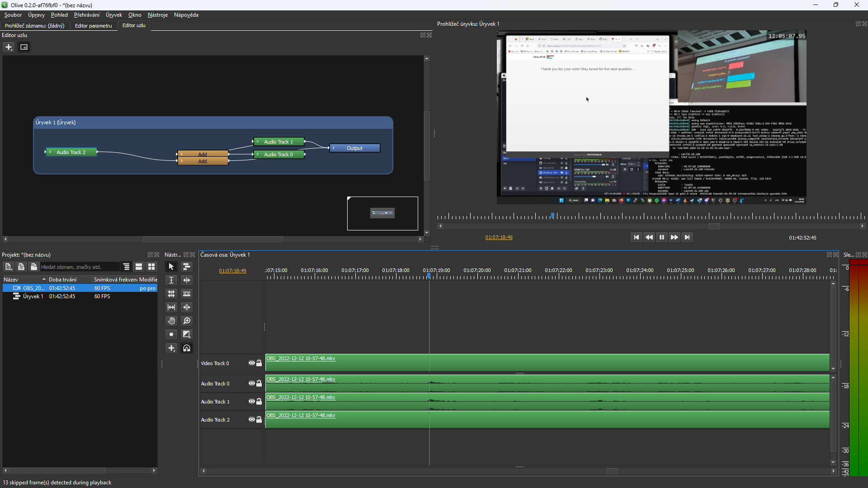This screenshot has height=488, width=868.
Task: Click the 01:07:18:49 timecode link
Action: tap(232, 271)
